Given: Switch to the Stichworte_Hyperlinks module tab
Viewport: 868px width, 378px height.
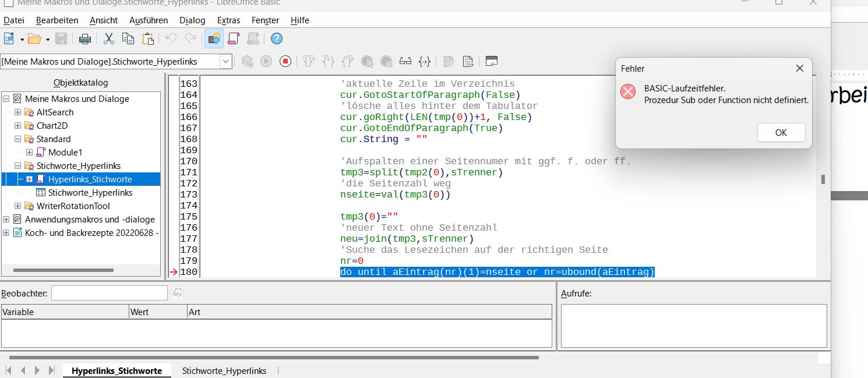Looking at the screenshot, I should coord(224,370).
